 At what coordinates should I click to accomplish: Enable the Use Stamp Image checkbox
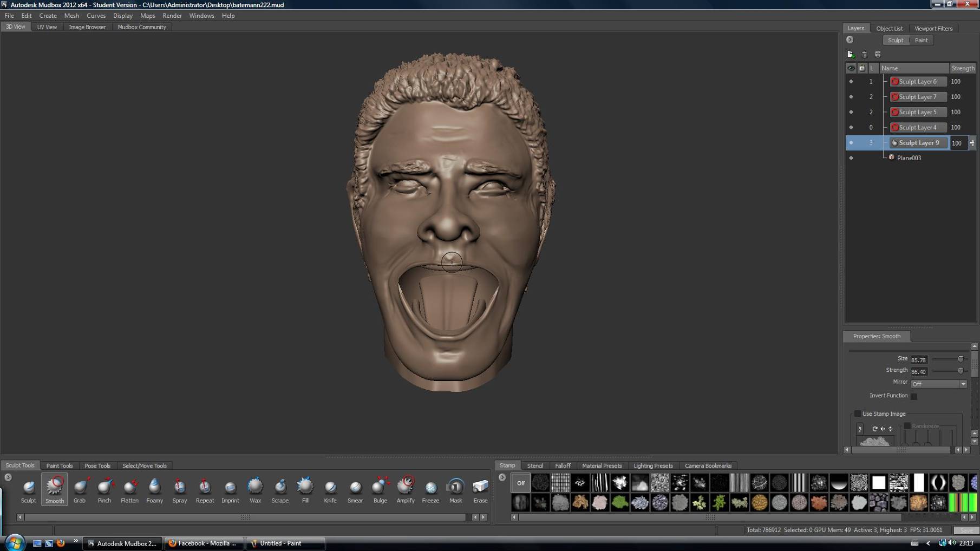click(x=858, y=414)
